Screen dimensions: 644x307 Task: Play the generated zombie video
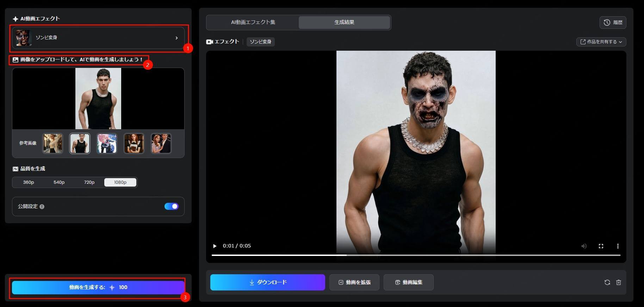[215, 246]
